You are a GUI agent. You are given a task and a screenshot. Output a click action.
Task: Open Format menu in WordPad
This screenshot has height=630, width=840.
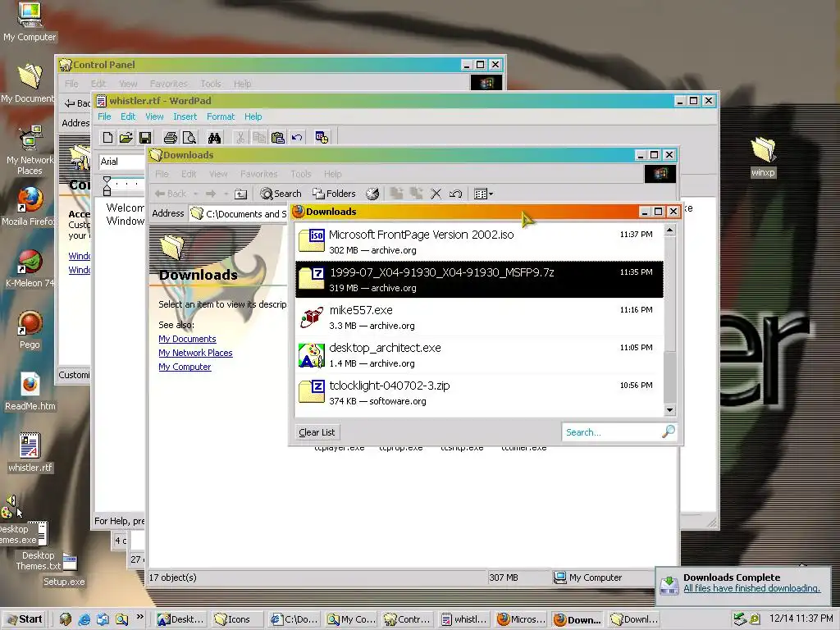221,116
